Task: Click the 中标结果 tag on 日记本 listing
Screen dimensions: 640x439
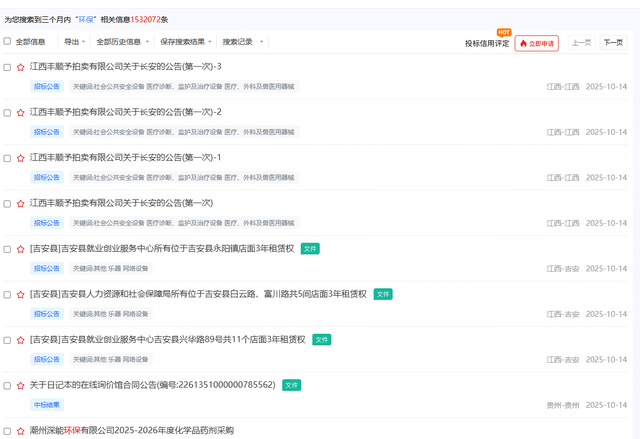Action: pos(47,405)
